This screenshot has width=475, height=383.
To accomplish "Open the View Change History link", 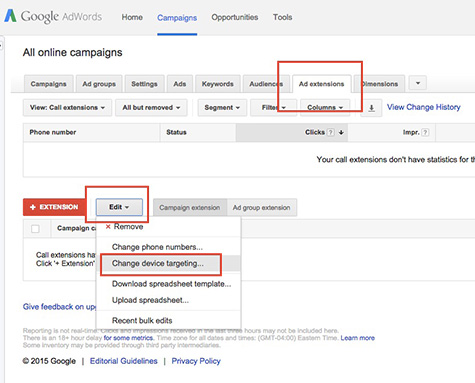I will point(423,107).
